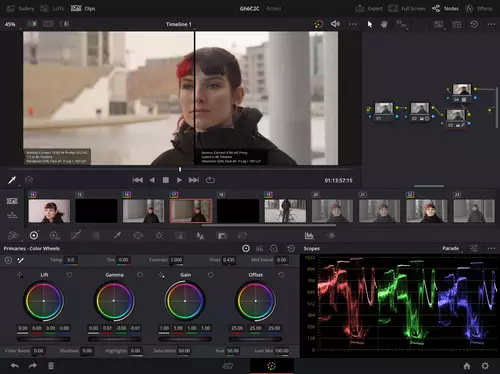Switch to primaries wheels mode
500x374 pixels.
(x=246, y=248)
